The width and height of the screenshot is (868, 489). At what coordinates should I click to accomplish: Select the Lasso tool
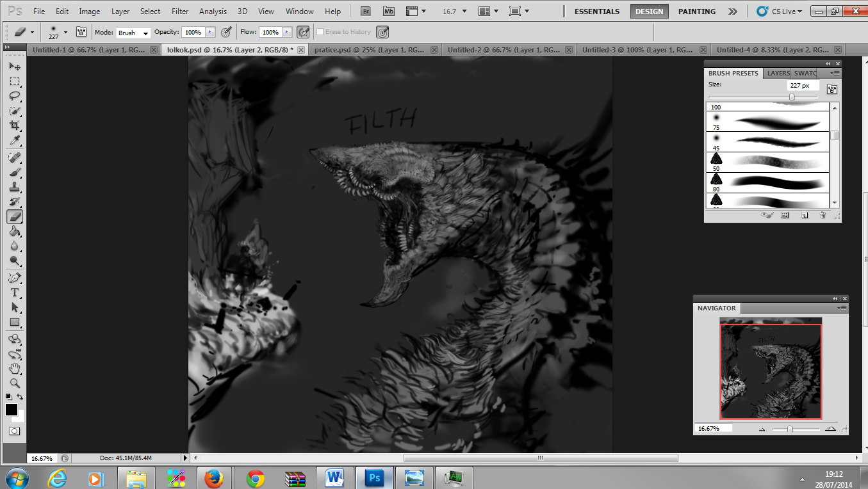click(15, 96)
